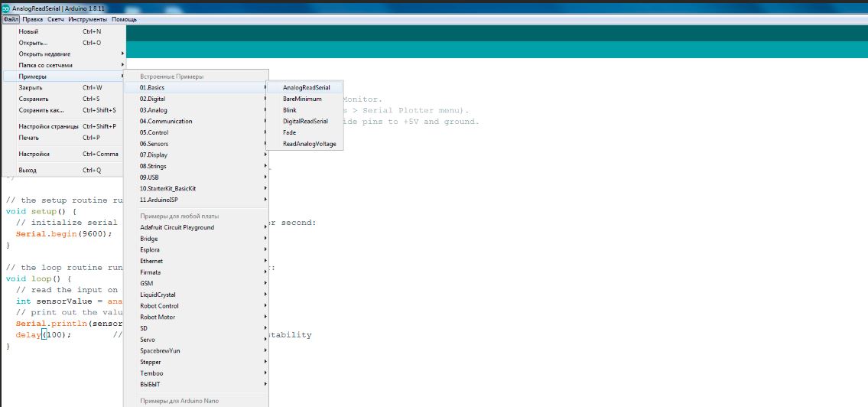Viewport: 868px width, 407px height.
Task: Load the BareMinimum example sketch
Action: click(x=305, y=99)
